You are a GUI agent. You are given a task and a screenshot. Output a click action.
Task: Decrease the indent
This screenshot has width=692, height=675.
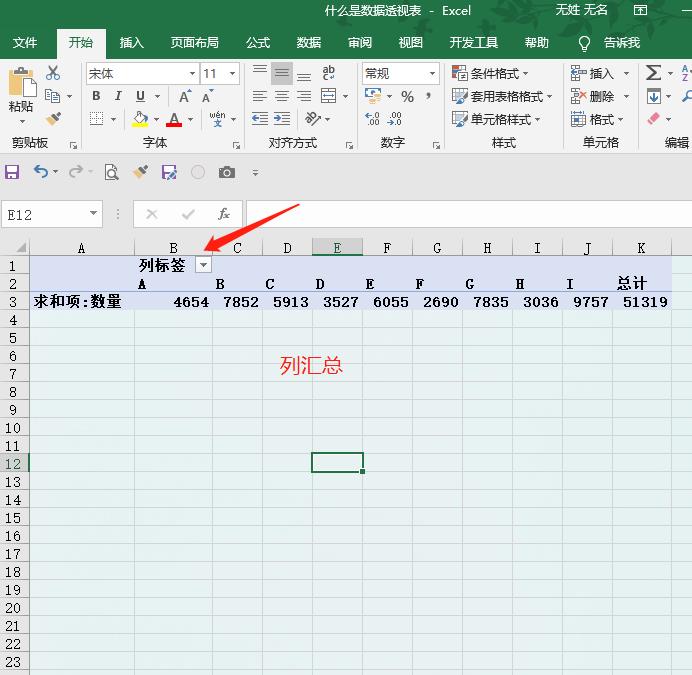[x=260, y=119]
